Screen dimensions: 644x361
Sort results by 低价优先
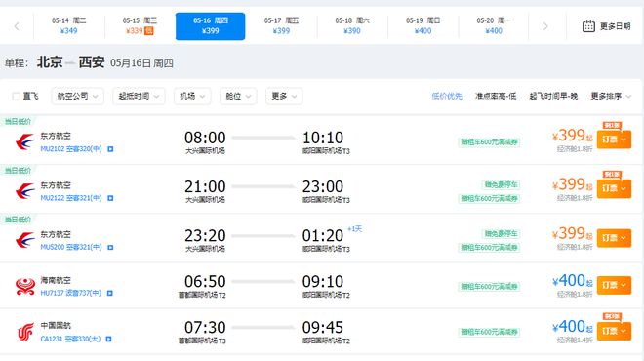pos(447,96)
